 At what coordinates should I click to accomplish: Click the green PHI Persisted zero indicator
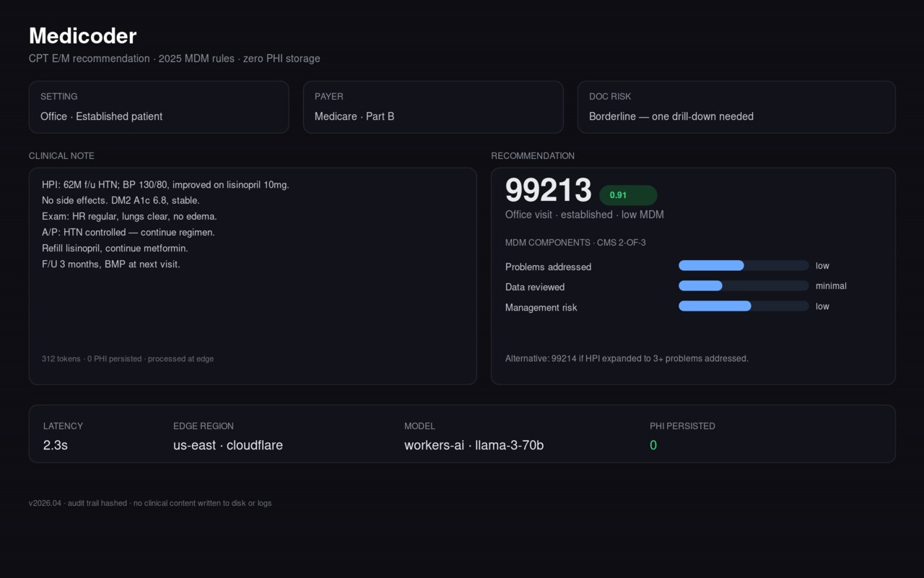pyautogui.click(x=654, y=445)
